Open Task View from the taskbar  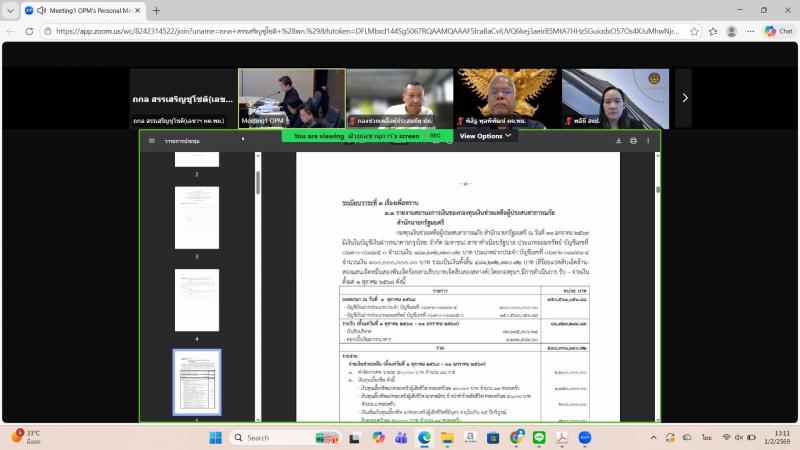(x=355, y=438)
